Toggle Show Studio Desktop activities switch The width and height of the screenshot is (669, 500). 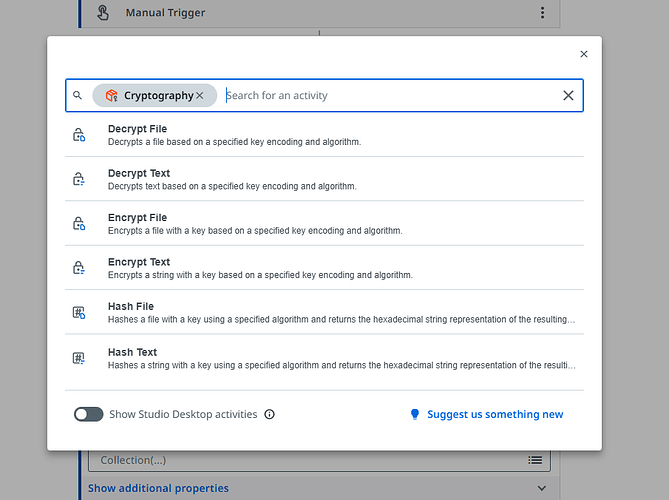(x=89, y=414)
